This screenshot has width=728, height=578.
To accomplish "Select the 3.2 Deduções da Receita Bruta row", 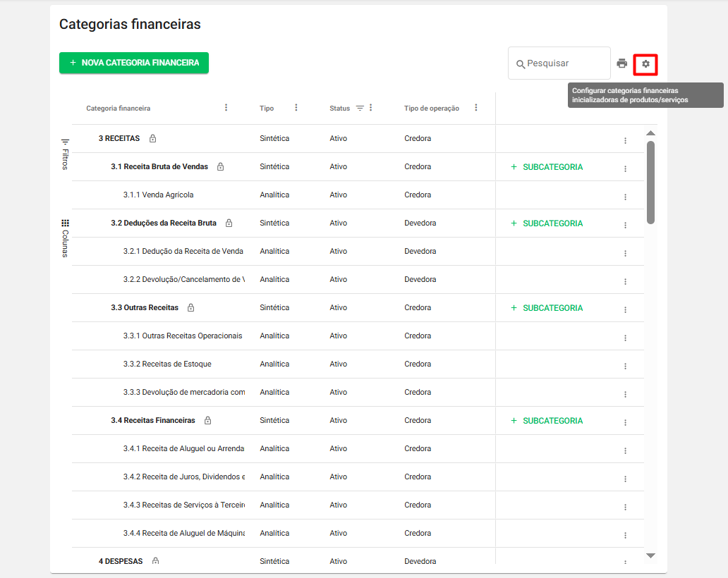I will (164, 223).
